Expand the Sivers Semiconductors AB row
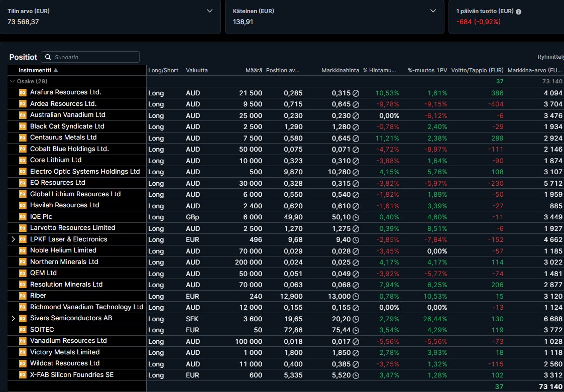 tap(13, 318)
